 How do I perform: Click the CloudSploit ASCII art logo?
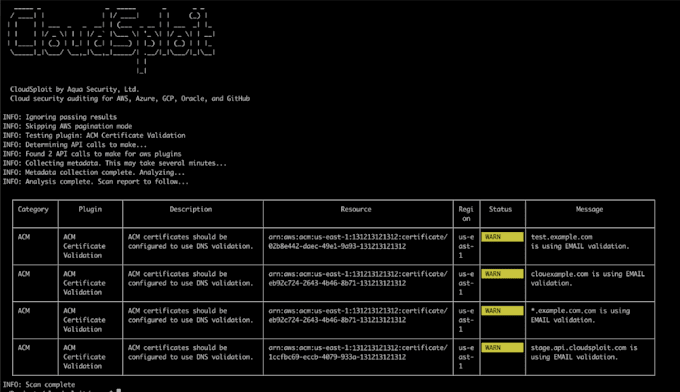coord(111,40)
